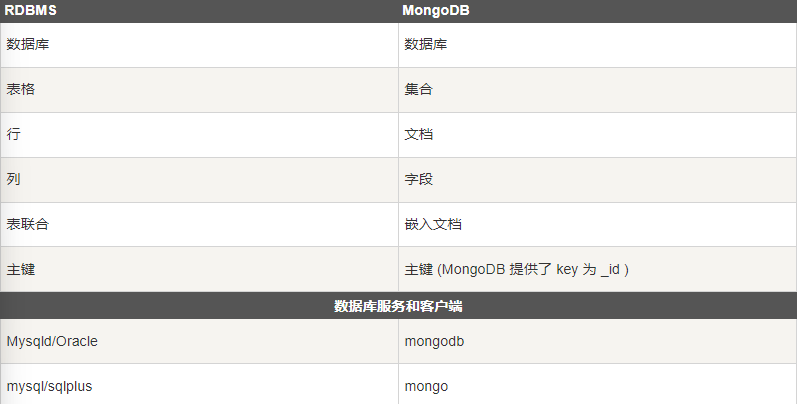
Task: Select the 嵌入文档 cell
Action: (598, 224)
